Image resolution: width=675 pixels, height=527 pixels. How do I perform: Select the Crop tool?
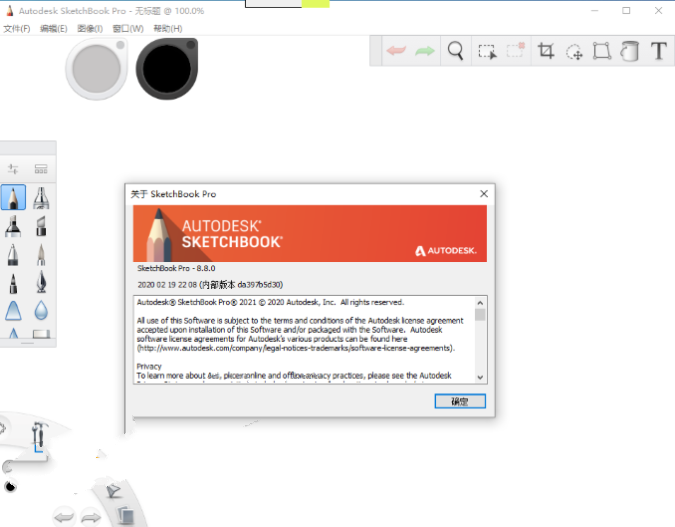pos(546,51)
